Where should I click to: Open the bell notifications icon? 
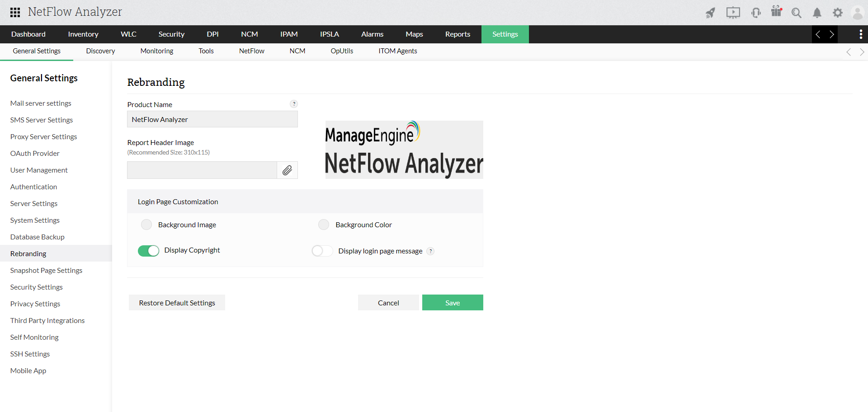817,13
